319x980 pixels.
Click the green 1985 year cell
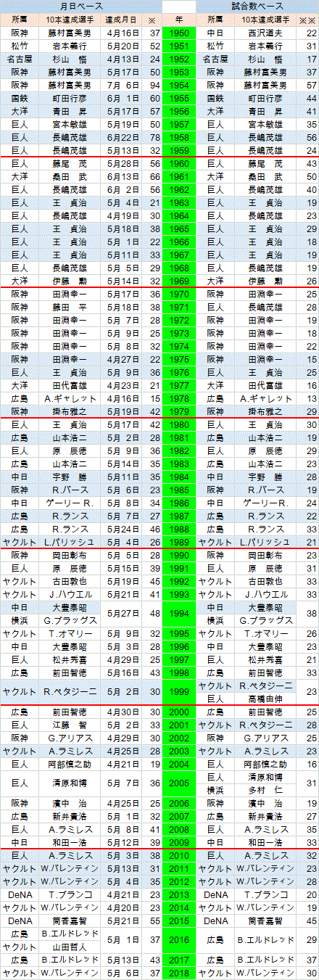(x=179, y=490)
